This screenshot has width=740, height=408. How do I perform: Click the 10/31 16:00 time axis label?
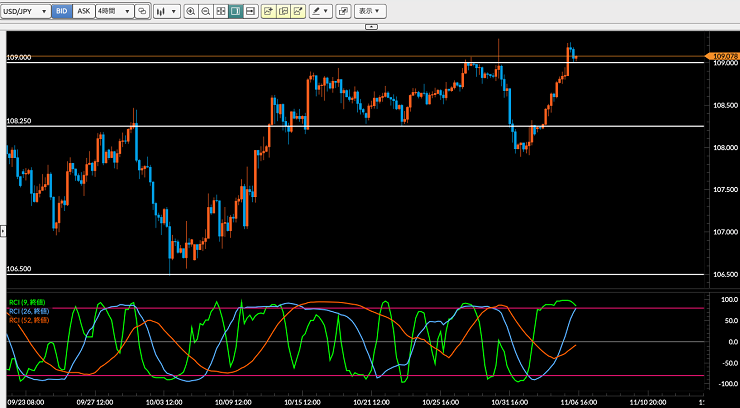point(511,402)
